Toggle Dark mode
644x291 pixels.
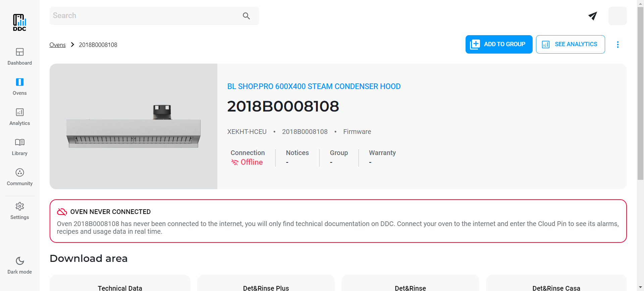[x=19, y=265]
